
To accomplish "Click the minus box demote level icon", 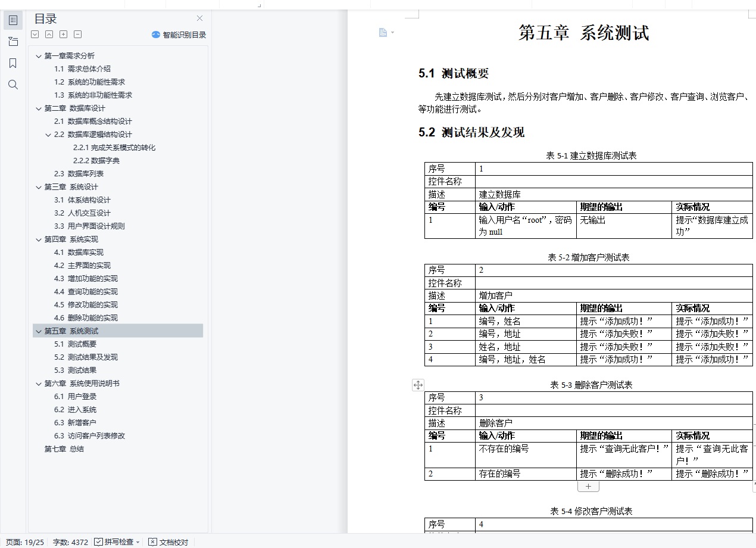I will pos(78,35).
